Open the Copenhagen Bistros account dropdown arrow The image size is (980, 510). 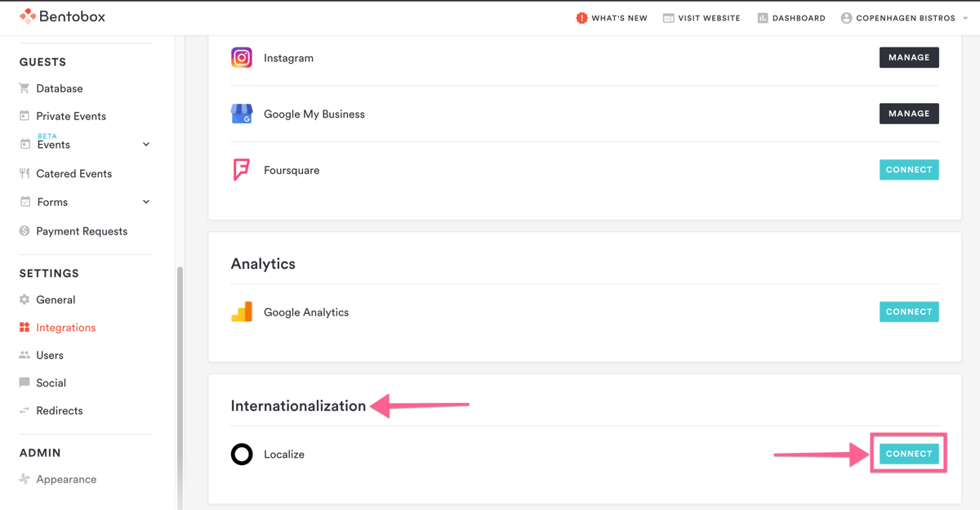pos(965,18)
